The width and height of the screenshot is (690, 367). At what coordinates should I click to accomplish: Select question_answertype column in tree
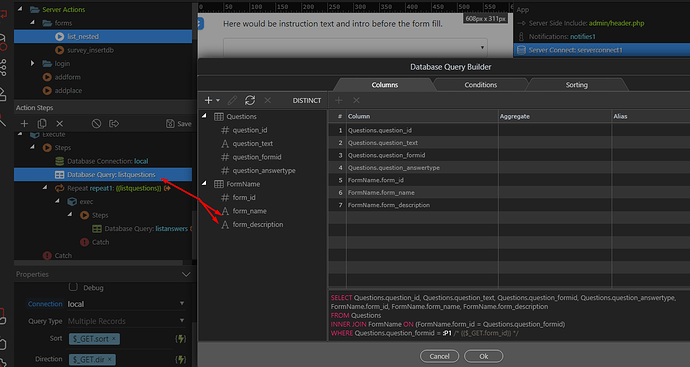coord(264,170)
